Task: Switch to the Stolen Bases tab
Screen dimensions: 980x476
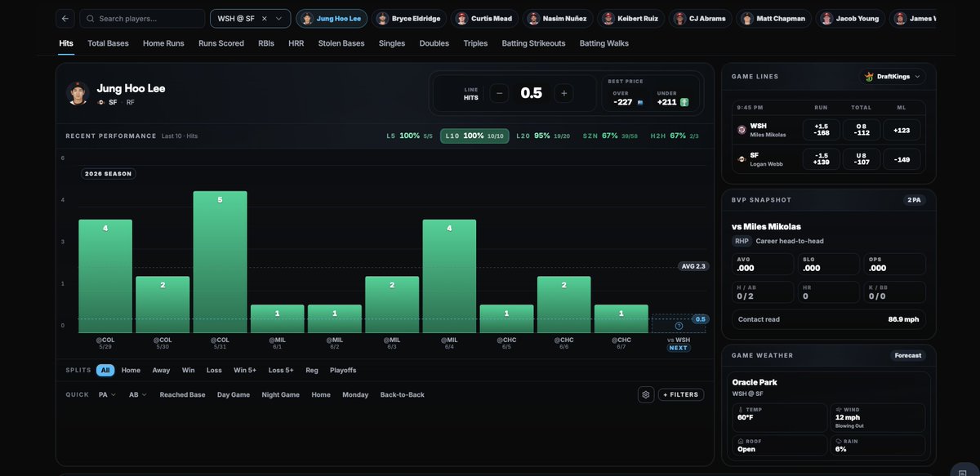Action: pyautogui.click(x=341, y=43)
